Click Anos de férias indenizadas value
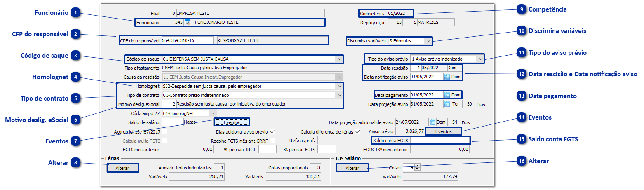Image resolution: width=644 pixels, height=190 pixels. click(x=219, y=168)
